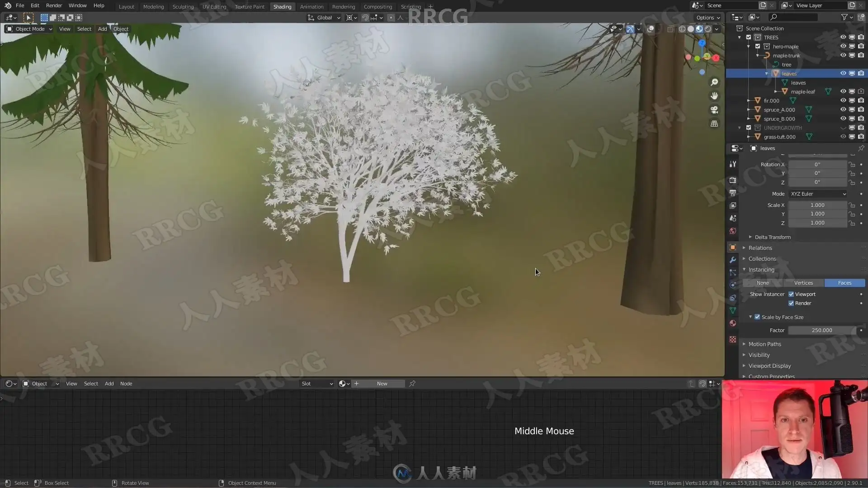The width and height of the screenshot is (868, 488).
Task: Click the zoom magnifier viewport gizmo
Action: click(x=714, y=82)
